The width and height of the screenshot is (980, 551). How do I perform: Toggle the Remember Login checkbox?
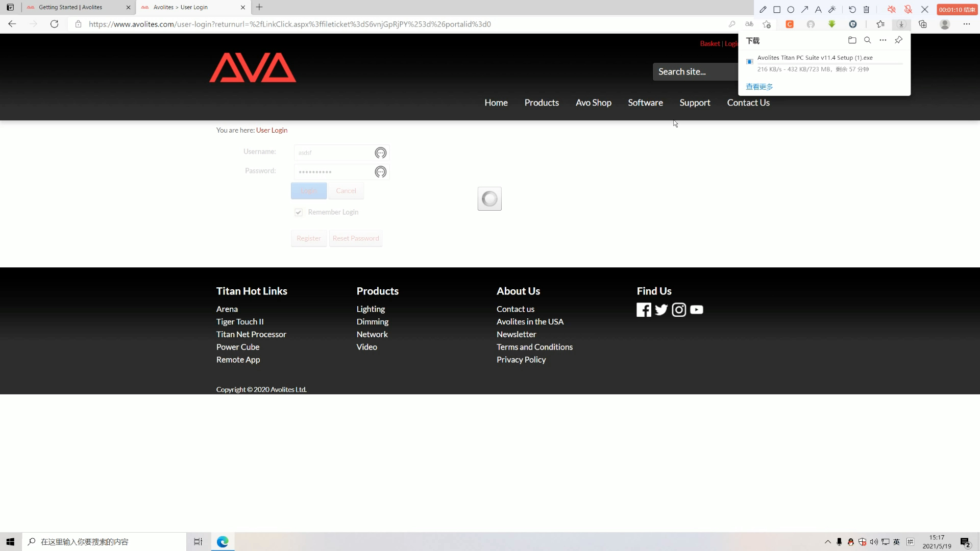(299, 212)
